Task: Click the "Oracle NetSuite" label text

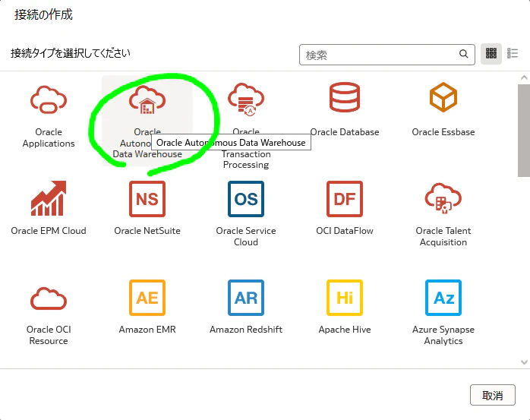Action: (147, 231)
